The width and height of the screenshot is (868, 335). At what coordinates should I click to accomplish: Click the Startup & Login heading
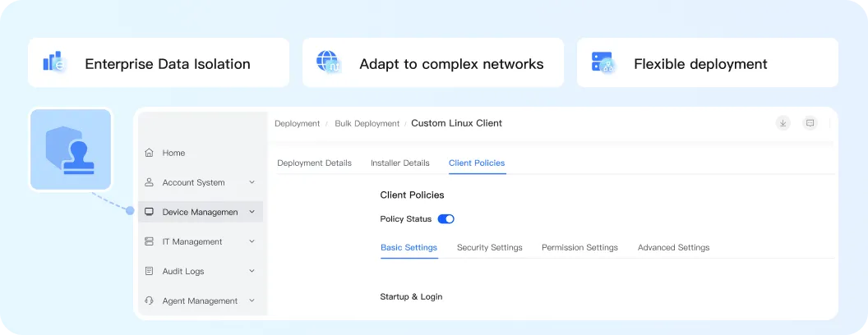click(411, 297)
